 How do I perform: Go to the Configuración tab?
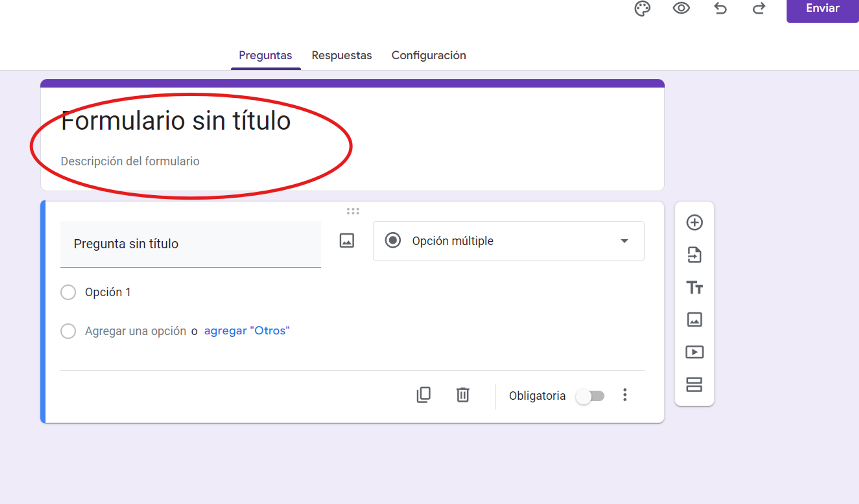428,55
